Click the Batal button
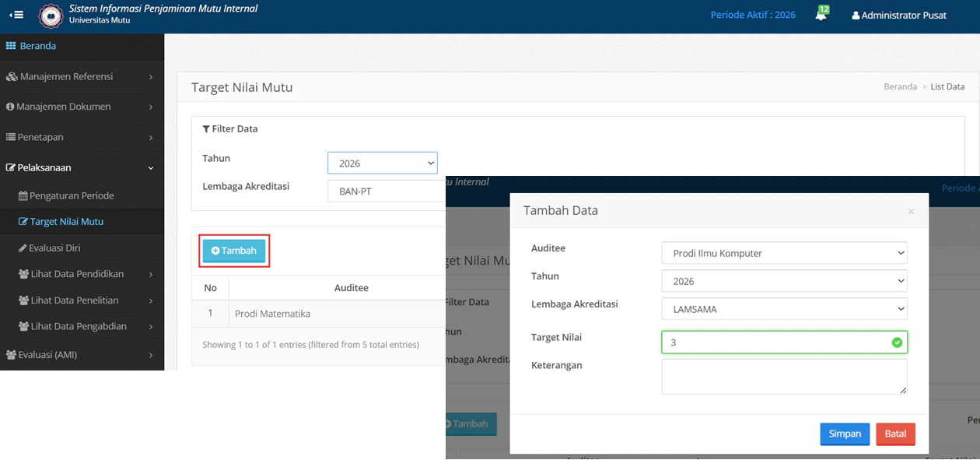This screenshot has width=980, height=460. point(895,434)
